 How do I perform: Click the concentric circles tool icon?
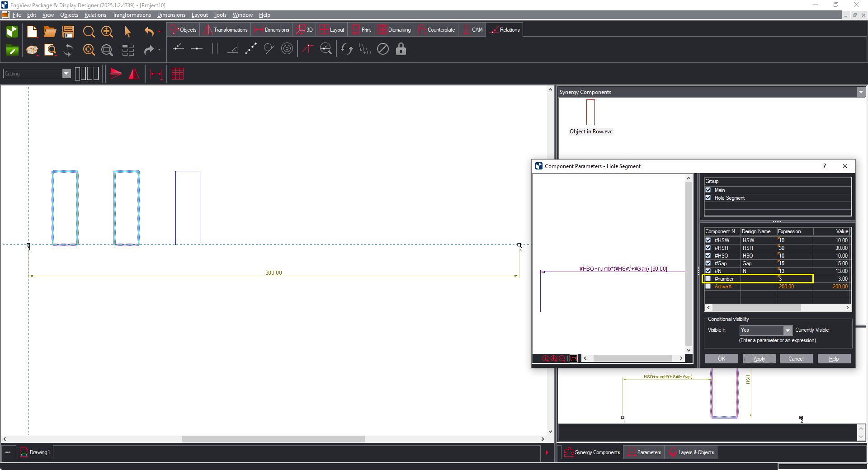point(287,49)
